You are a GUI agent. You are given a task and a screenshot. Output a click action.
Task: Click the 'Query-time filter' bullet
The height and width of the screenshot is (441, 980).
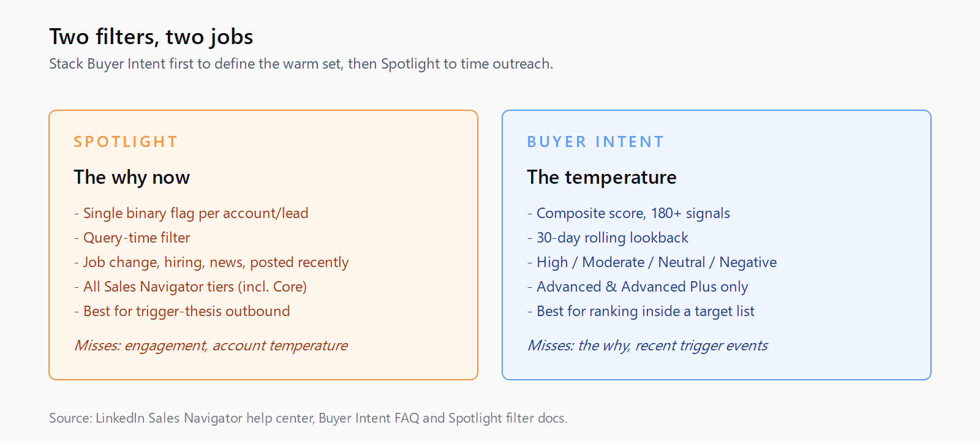(132, 238)
